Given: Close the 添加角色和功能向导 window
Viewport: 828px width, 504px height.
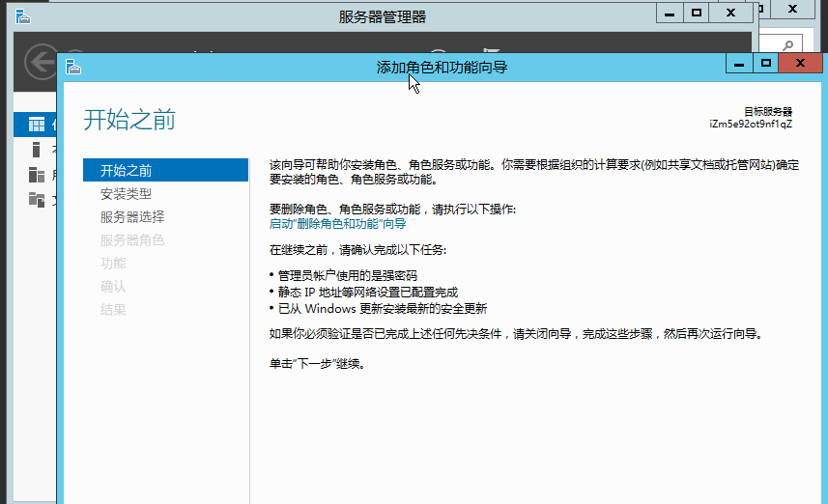Looking at the screenshot, I should point(801,64).
